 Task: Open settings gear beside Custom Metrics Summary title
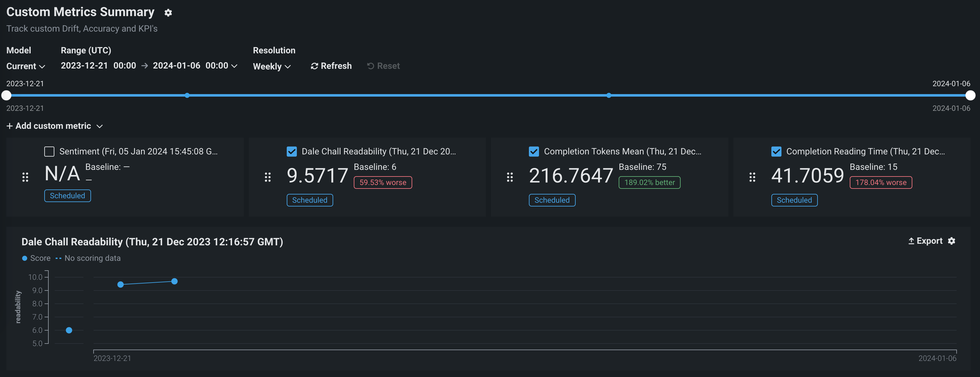(x=168, y=13)
